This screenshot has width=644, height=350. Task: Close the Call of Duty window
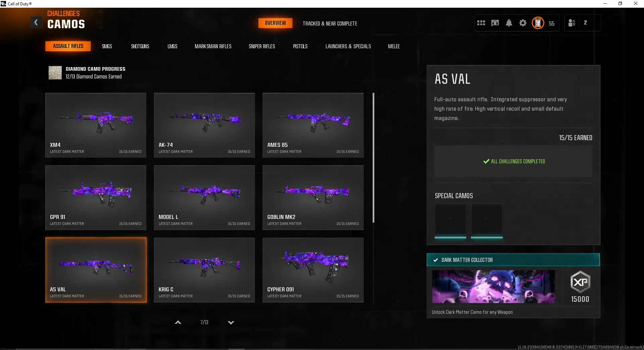coord(636,4)
